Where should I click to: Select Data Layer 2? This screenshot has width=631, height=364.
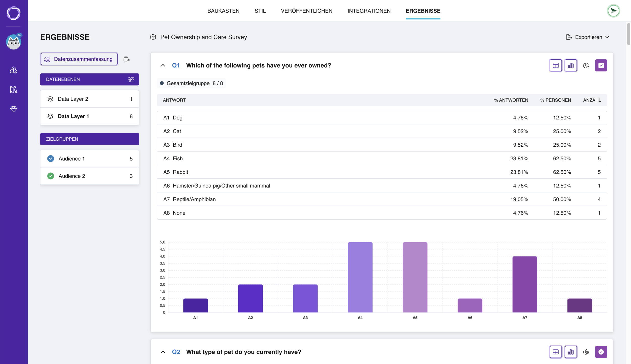89,99
